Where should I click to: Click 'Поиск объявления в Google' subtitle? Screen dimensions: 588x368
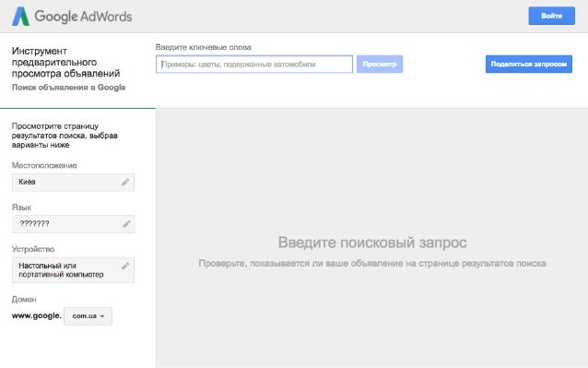68,88
